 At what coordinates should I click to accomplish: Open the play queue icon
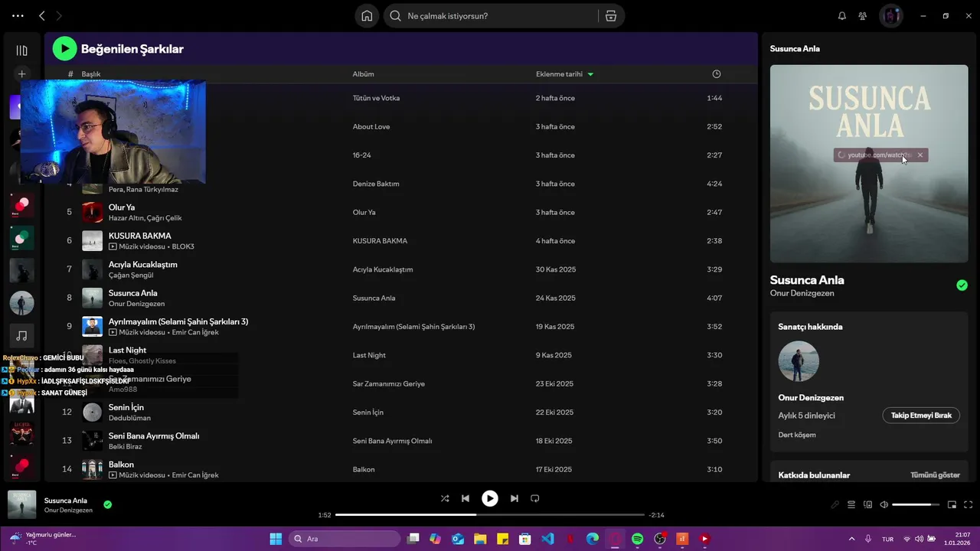pyautogui.click(x=851, y=504)
